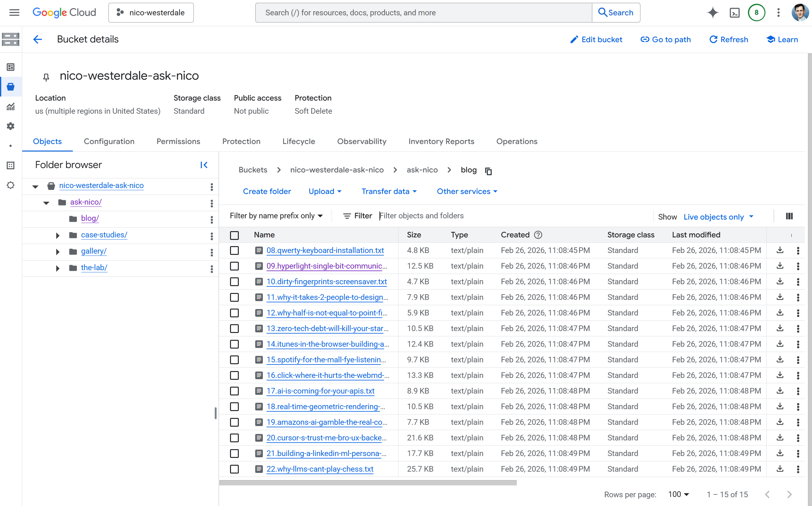Check 10.dirty-fingerprints-screensaver.txt row checkbox

tap(234, 281)
